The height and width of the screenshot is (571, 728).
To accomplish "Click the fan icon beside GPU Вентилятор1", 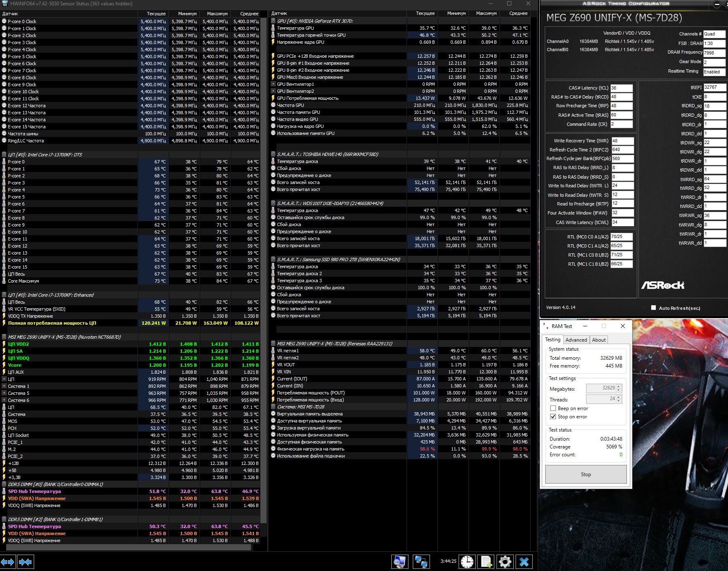I will 273,84.
